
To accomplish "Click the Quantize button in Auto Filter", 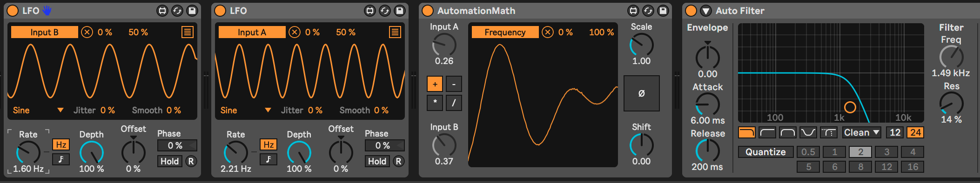I will (x=765, y=152).
